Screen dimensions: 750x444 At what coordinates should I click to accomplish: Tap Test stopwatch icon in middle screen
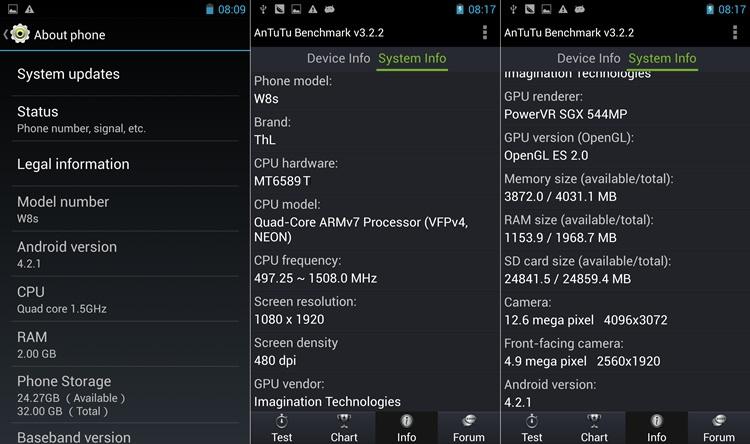pos(282,421)
